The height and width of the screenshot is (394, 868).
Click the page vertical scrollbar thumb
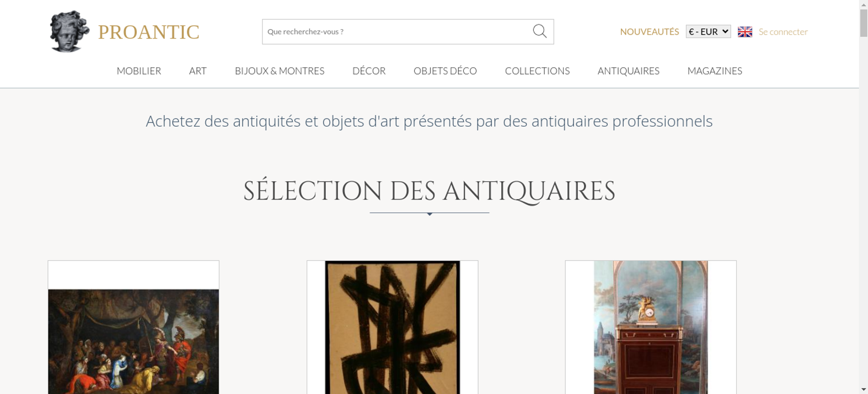pos(864,23)
